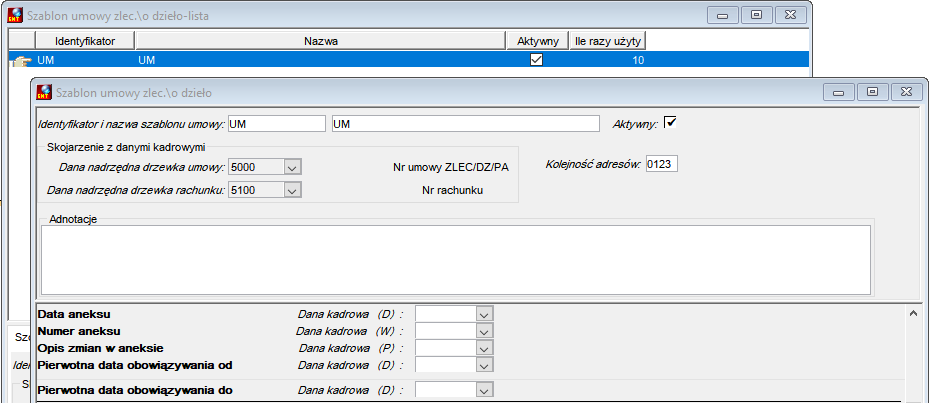The image size is (930, 403).
Task: Sort by the Identyfikator column header
Action: point(85,41)
